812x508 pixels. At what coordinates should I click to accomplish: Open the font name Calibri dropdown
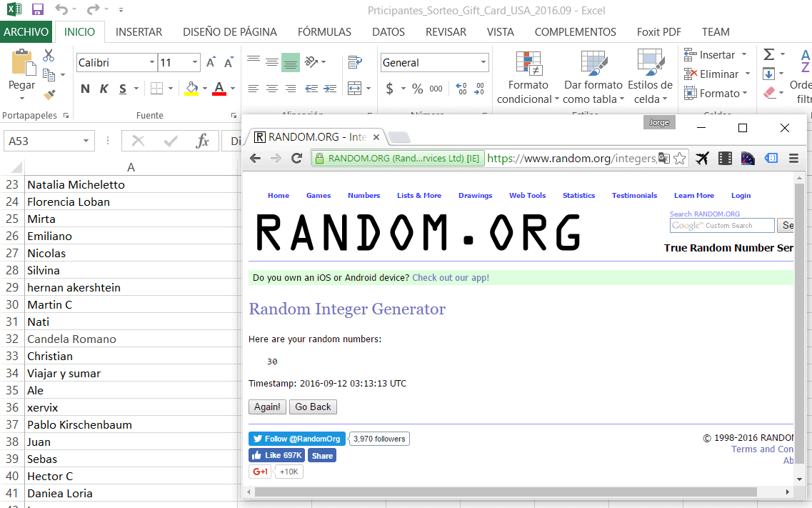(x=151, y=63)
